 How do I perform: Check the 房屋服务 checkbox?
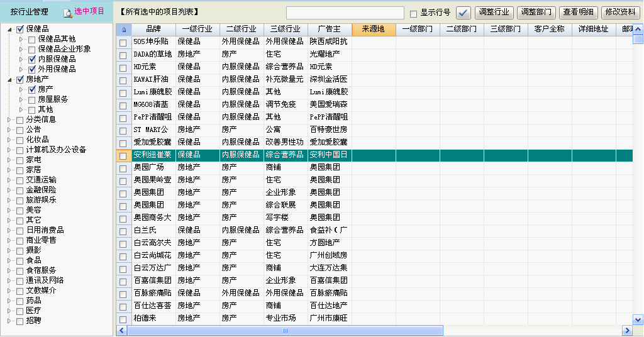click(31, 100)
